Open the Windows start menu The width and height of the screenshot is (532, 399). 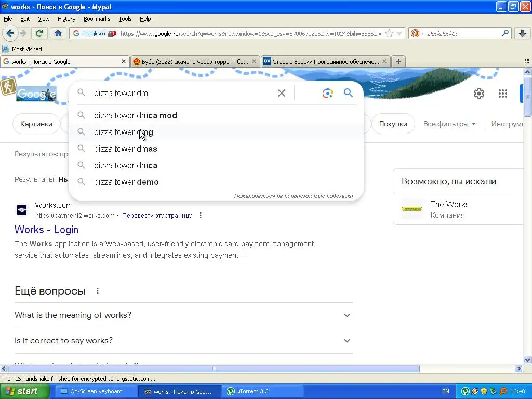[x=24, y=391]
